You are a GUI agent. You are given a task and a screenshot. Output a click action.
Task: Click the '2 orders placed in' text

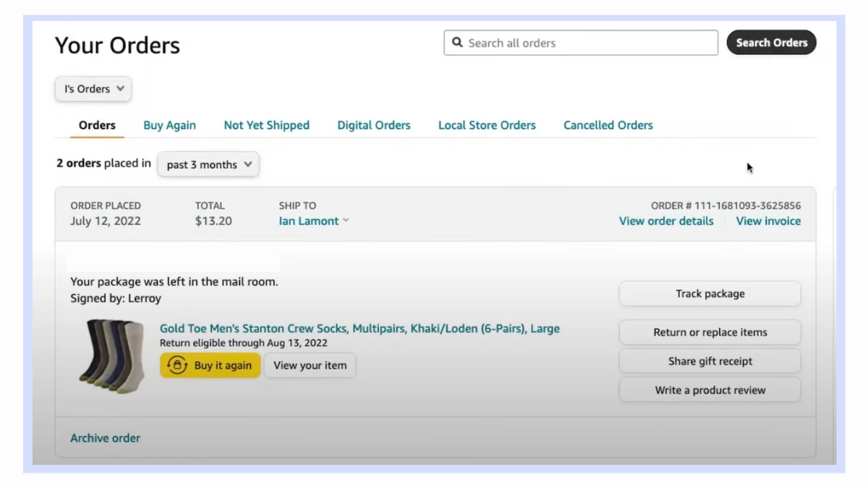[103, 163]
